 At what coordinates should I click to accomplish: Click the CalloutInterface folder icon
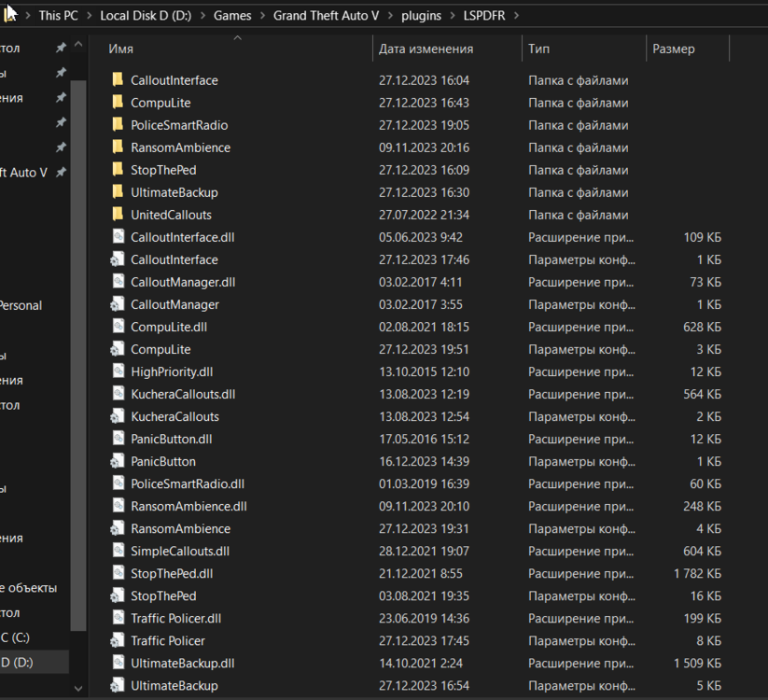point(118,80)
